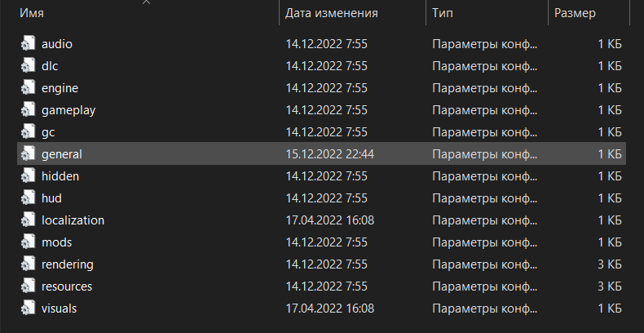Click the mods config file icon
644x333 pixels.
point(29,242)
